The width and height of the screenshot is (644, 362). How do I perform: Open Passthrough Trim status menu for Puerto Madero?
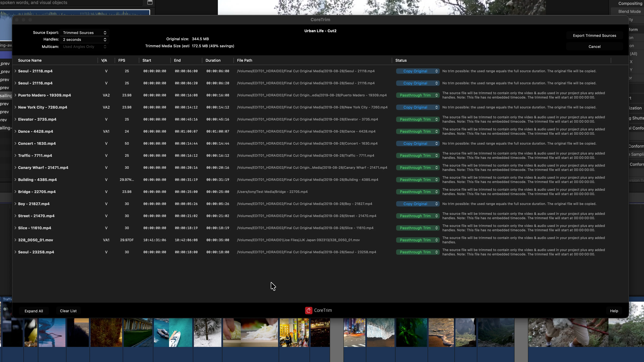pos(418,95)
